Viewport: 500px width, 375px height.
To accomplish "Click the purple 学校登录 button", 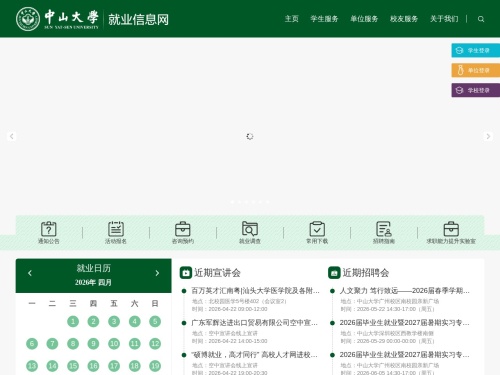I will (x=476, y=90).
